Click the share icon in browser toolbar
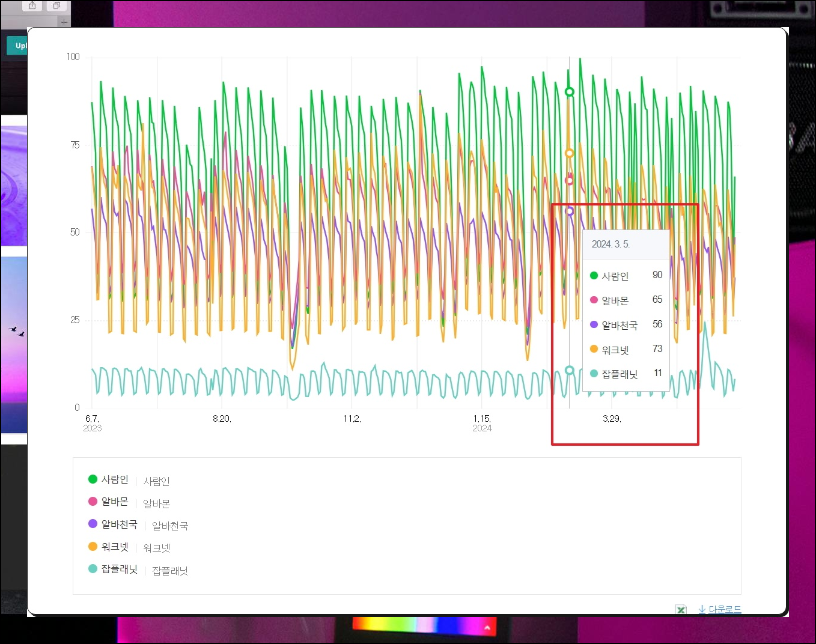 click(32, 6)
